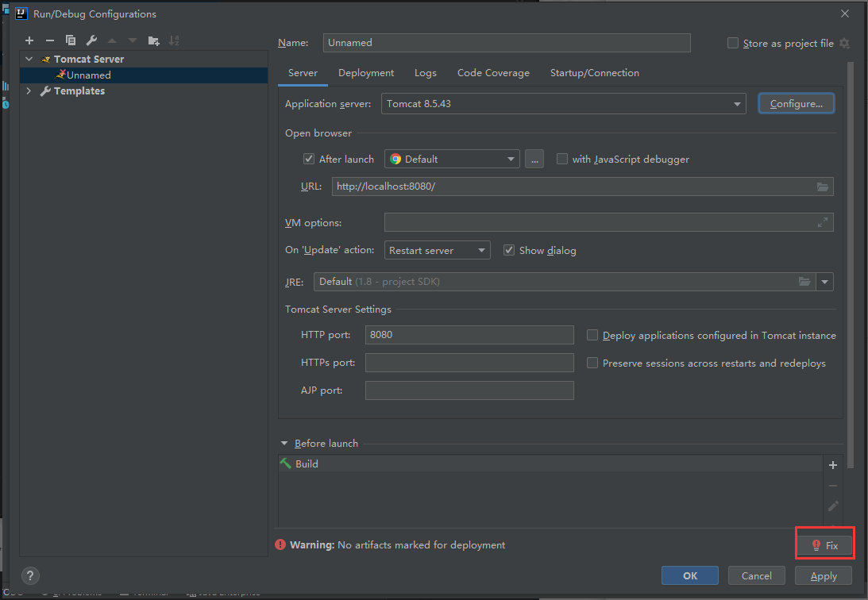Screen dimensions: 868x600
Task: Switch to the Code Coverage tab
Action: [493, 73]
